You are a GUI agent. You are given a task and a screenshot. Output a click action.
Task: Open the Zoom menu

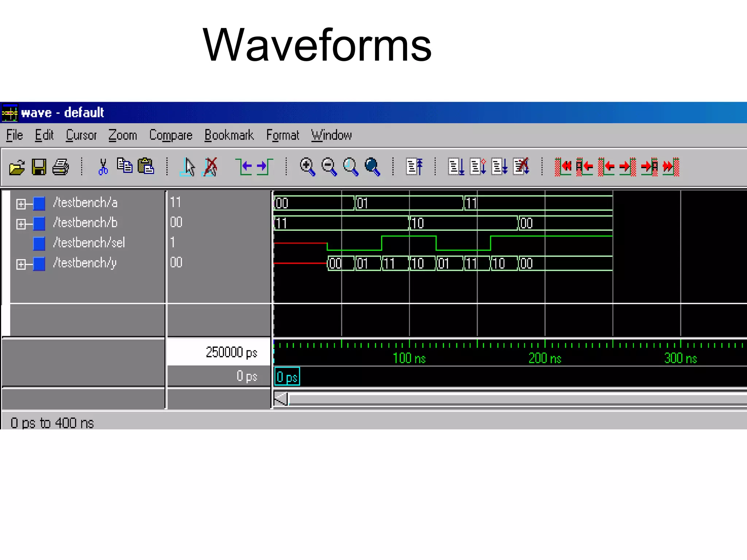123,135
